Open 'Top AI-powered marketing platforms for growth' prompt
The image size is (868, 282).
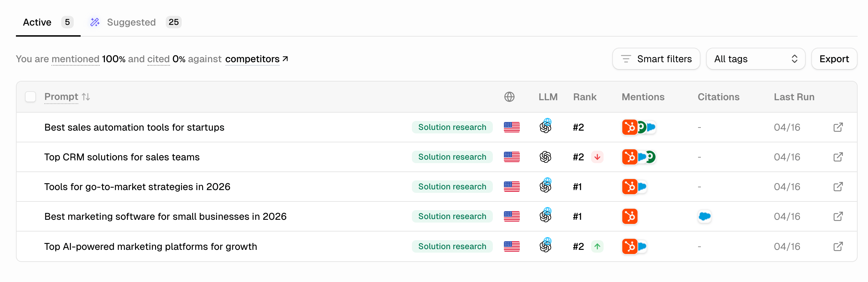point(151,246)
